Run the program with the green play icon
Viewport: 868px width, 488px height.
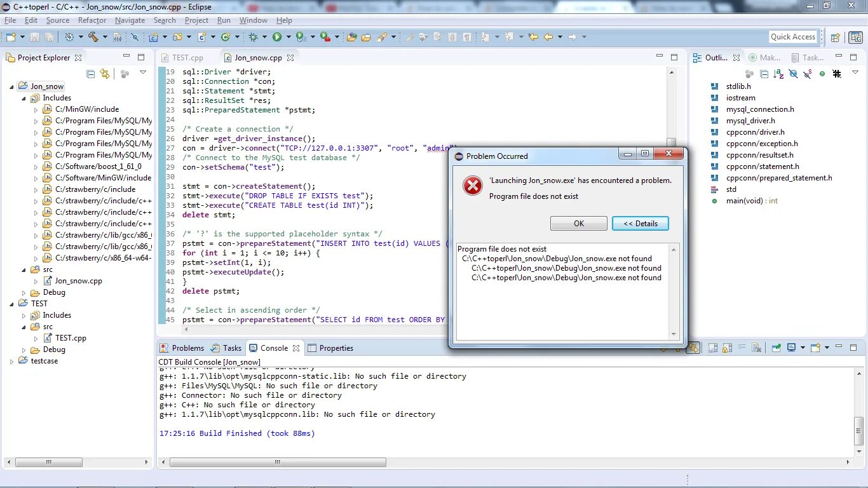point(277,37)
